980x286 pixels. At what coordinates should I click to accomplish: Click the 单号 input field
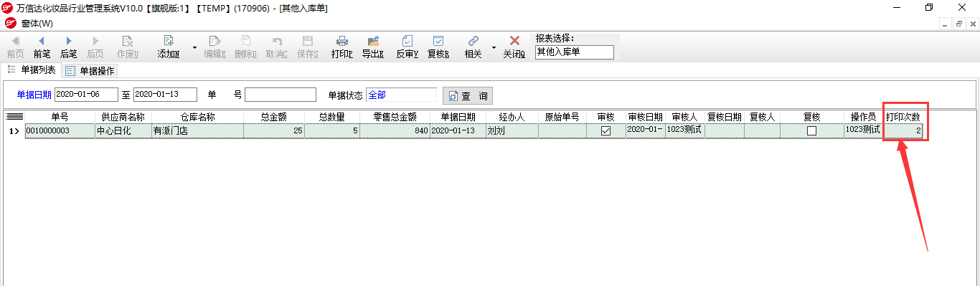(x=281, y=95)
